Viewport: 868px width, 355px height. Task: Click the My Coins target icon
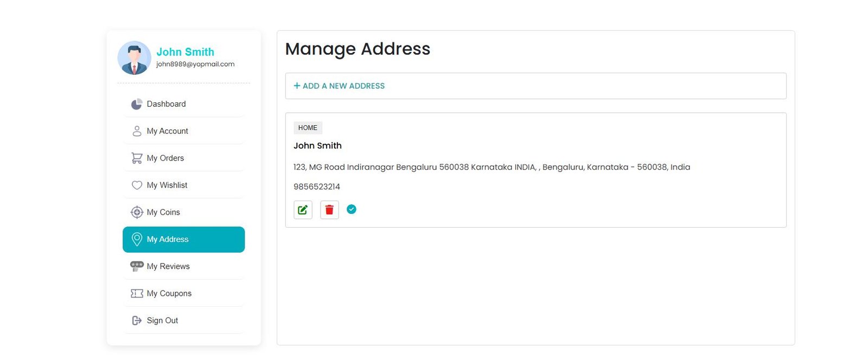click(x=137, y=212)
